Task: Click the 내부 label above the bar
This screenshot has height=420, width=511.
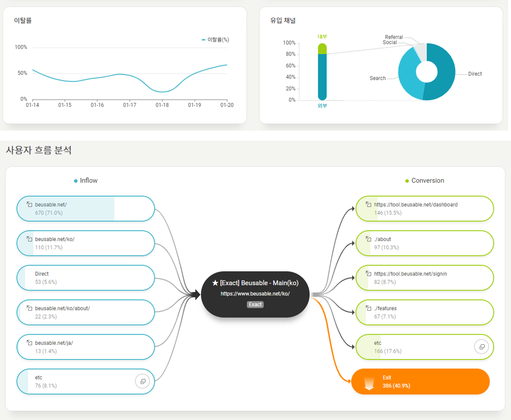Action: pos(322,36)
